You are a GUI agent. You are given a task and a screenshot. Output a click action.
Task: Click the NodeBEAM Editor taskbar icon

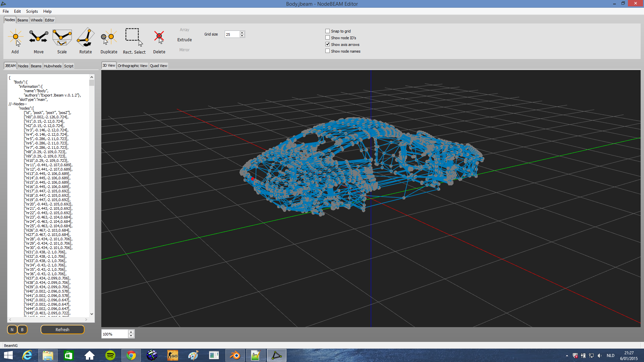[x=277, y=355]
